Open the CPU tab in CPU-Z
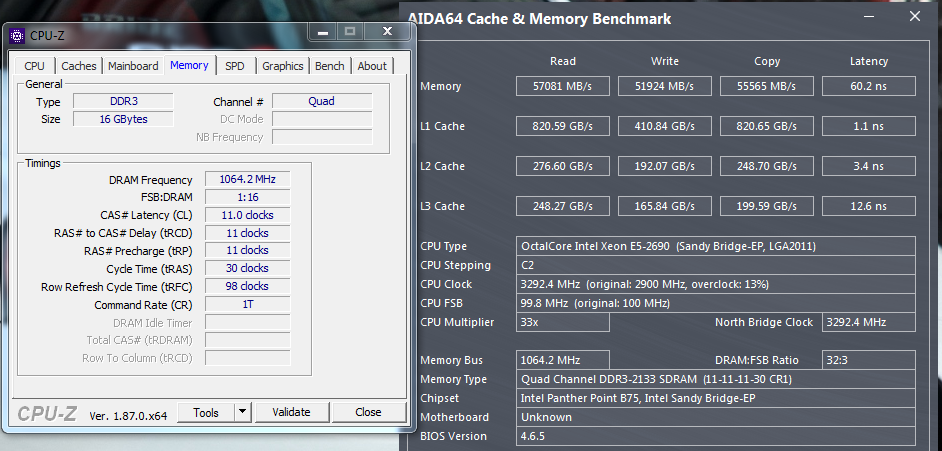The height and width of the screenshot is (451, 942). (x=34, y=66)
